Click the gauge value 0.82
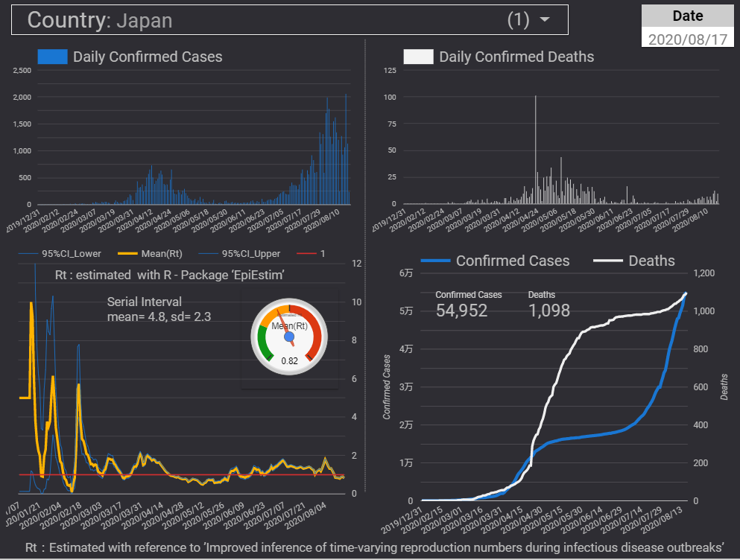The image size is (740, 560). 289,361
